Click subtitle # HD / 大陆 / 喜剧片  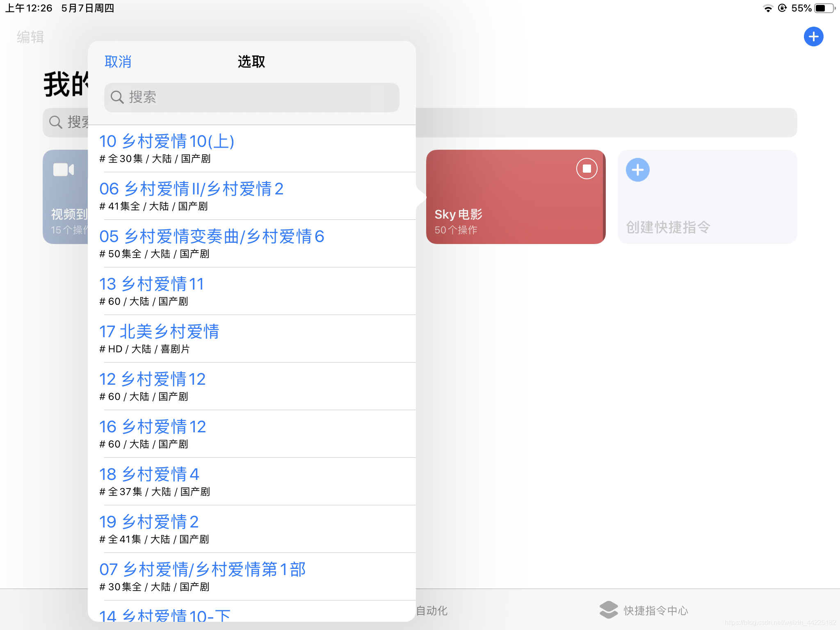tap(144, 349)
